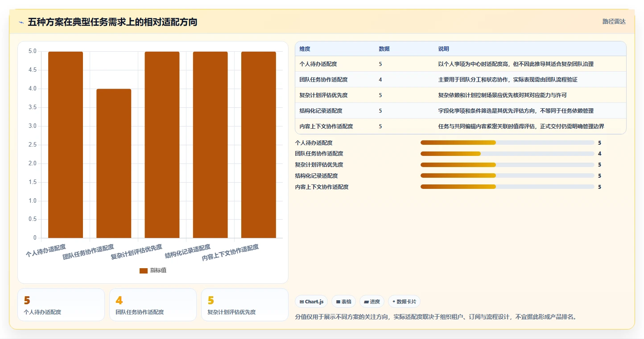The width and height of the screenshot is (644, 339).
Task: Click the 结构化记录适配度 x-axis label under the chart
Action: (188, 252)
